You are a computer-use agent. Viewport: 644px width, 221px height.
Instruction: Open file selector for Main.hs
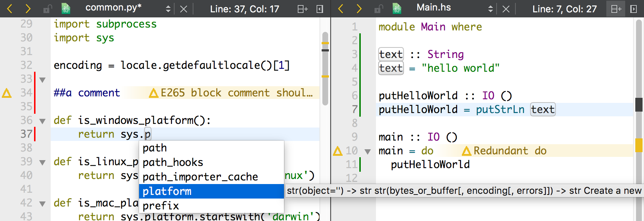coord(490,9)
